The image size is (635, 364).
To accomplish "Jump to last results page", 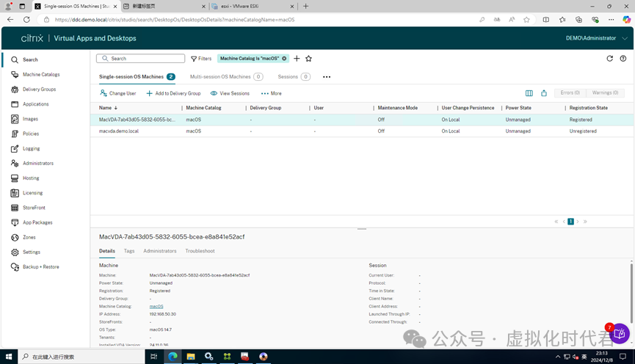I will tap(585, 222).
